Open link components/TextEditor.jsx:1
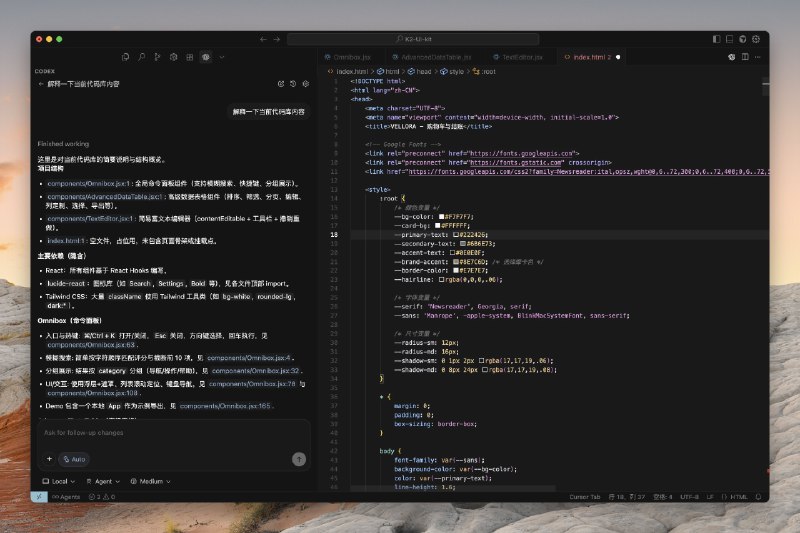Image resolution: width=800 pixels, height=533 pixels. [x=90, y=219]
